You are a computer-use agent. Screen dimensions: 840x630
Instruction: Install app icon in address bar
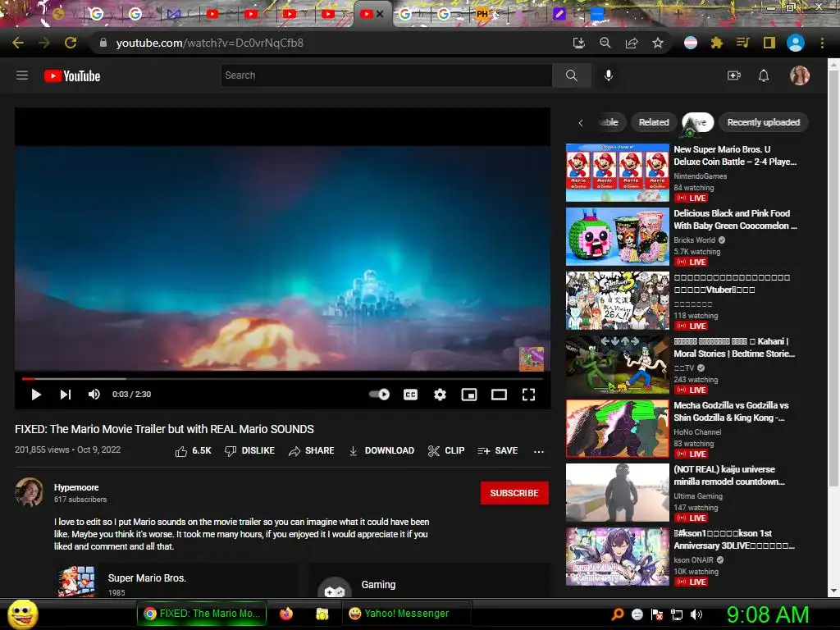(578, 43)
